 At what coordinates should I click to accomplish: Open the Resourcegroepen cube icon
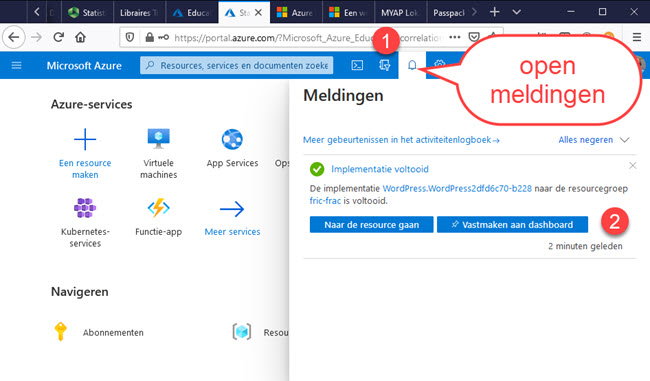(242, 332)
